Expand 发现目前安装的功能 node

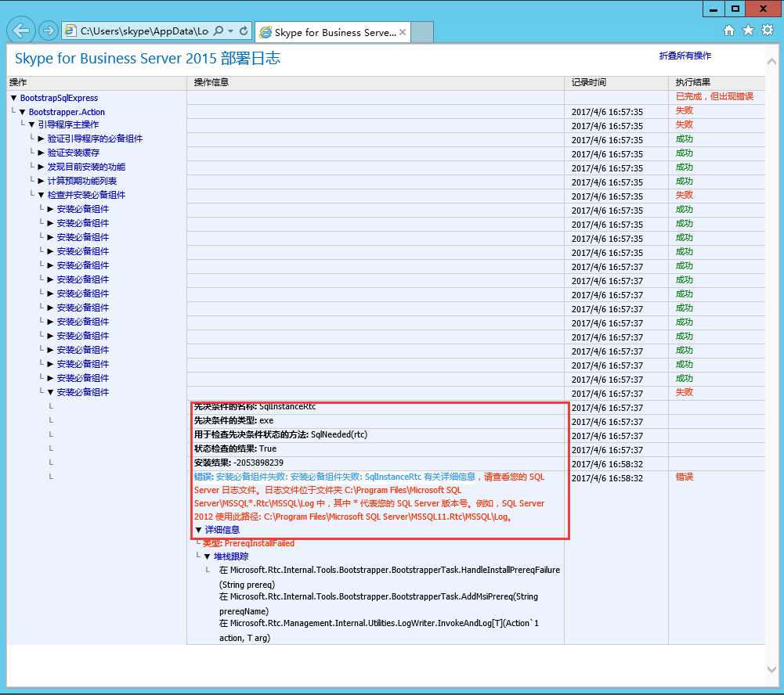click(x=41, y=167)
